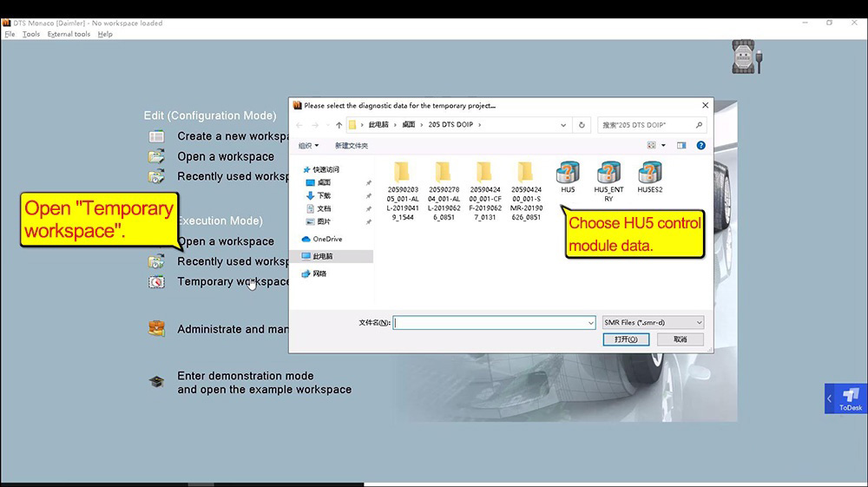Click the 文件名 file name input field
Viewport: 868px width, 487px height.
click(494, 323)
